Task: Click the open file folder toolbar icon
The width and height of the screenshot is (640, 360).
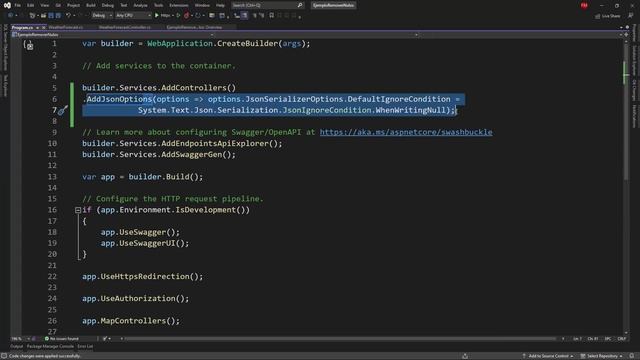Action: point(43,16)
